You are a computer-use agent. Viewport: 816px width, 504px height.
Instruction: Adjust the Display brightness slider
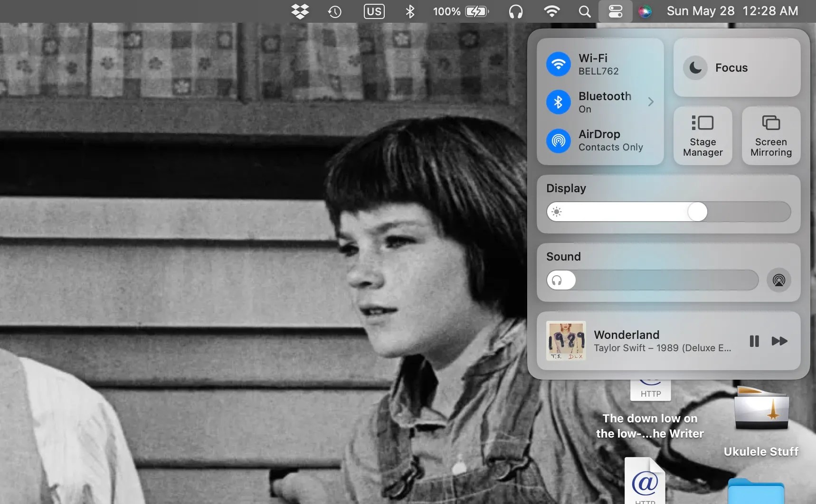pos(697,212)
